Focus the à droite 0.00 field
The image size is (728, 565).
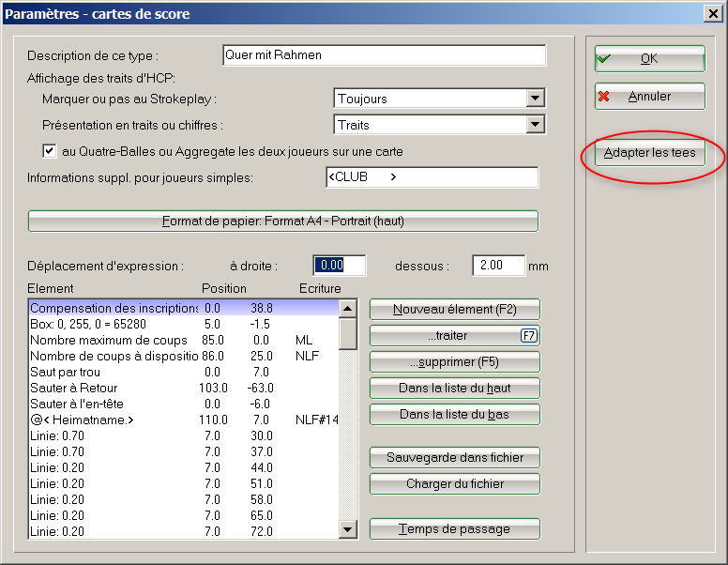pyautogui.click(x=340, y=266)
